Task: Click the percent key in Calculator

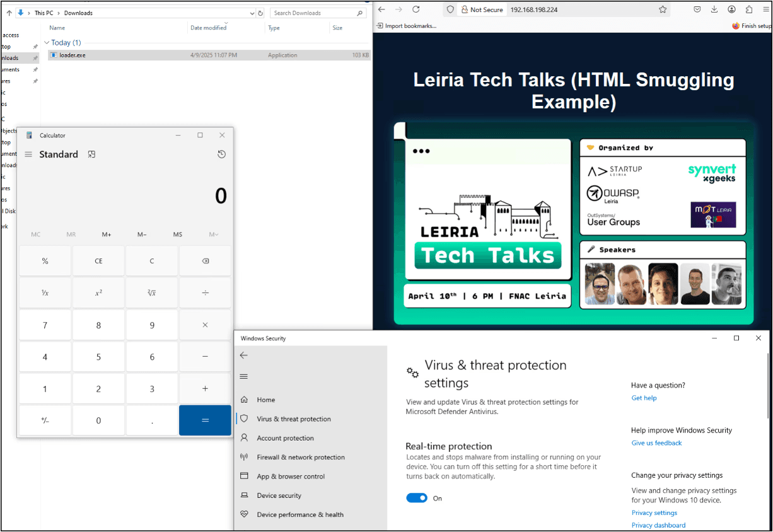Action: tap(45, 261)
